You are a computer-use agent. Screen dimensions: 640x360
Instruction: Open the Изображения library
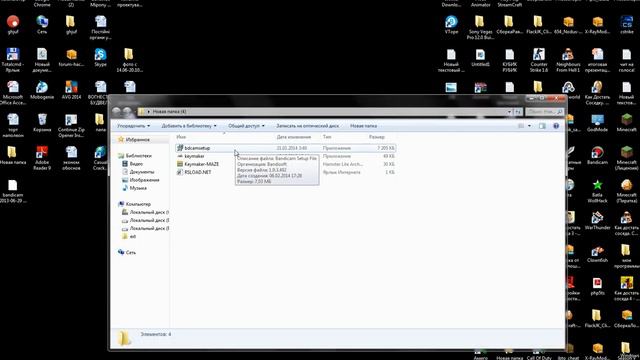pos(144,180)
